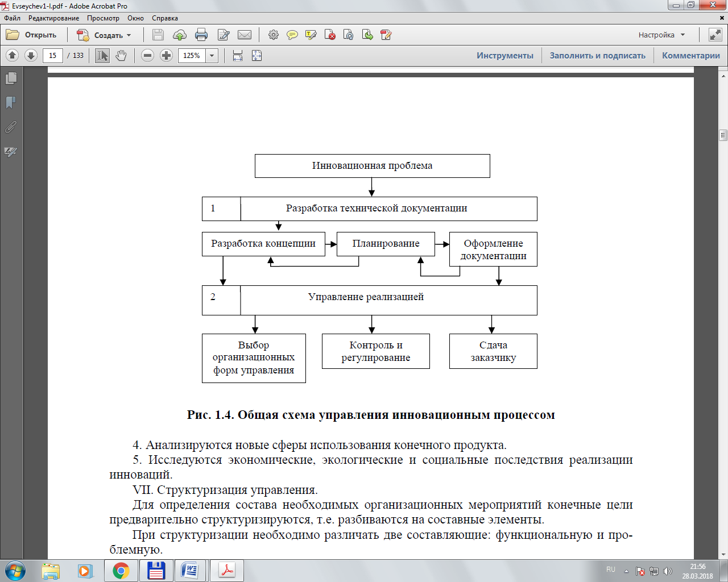The image size is (728, 582).
Task: Add a sticky note comment
Action: click(x=292, y=35)
